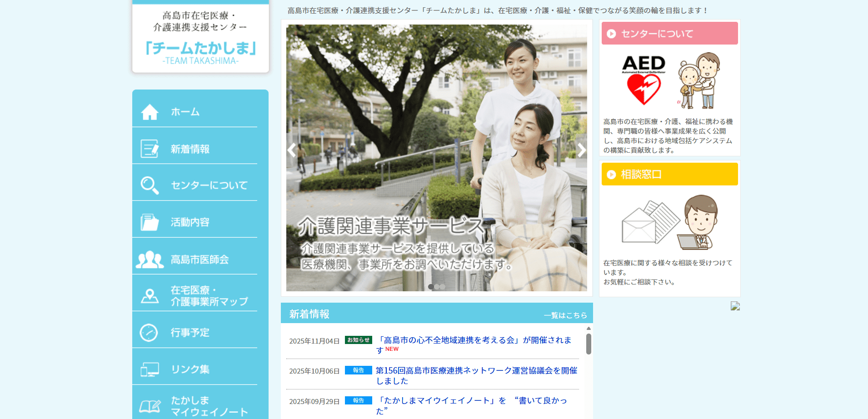Open the 一覧はこちら news list link
The width and height of the screenshot is (868, 419).
(x=565, y=314)
